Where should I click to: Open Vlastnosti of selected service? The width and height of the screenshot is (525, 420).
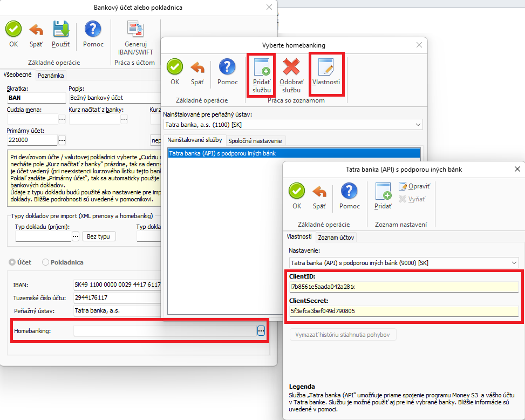point(326,68)
